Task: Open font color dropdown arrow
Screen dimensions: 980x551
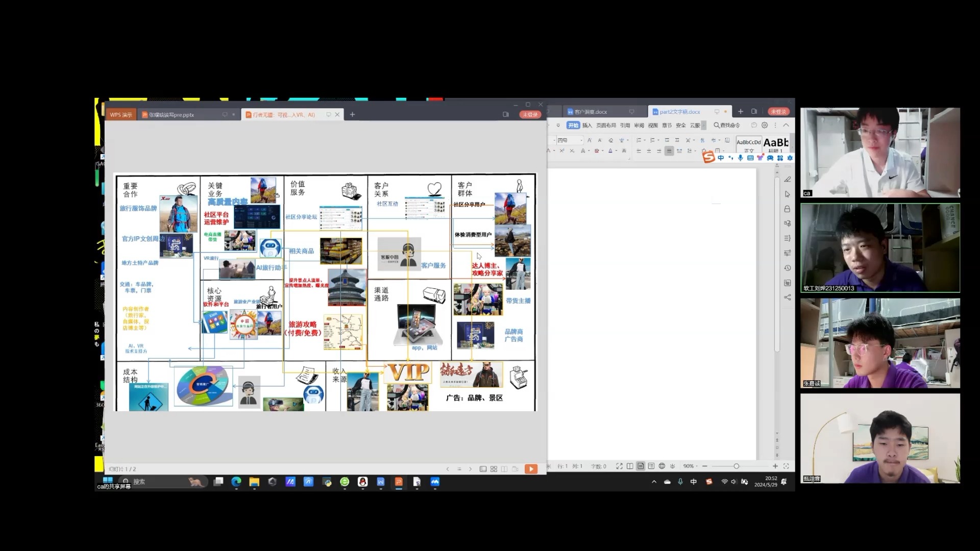Action: coord(617,151)
